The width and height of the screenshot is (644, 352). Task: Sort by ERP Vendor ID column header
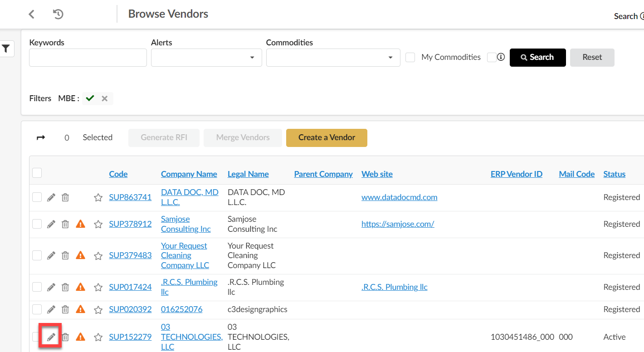click(x=517, y=174)
